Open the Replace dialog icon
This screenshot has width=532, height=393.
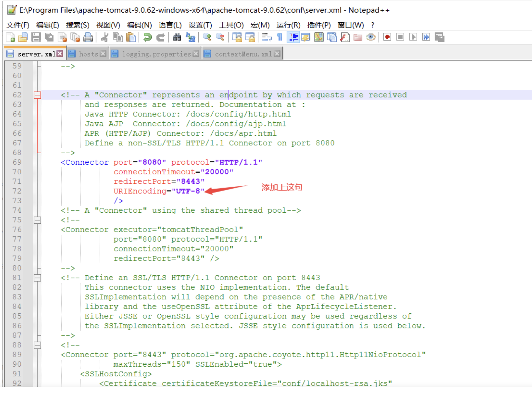click(190, 37)
